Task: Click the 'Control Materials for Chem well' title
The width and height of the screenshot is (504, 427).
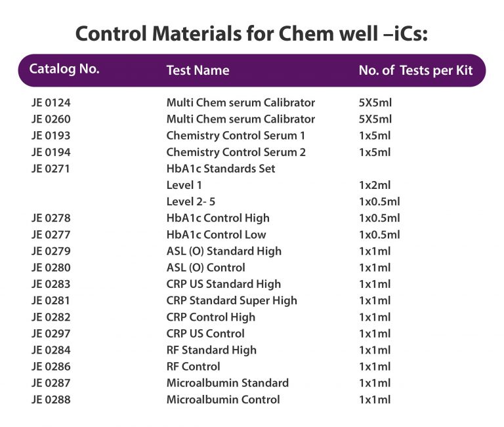Action: tap(251, 33)
